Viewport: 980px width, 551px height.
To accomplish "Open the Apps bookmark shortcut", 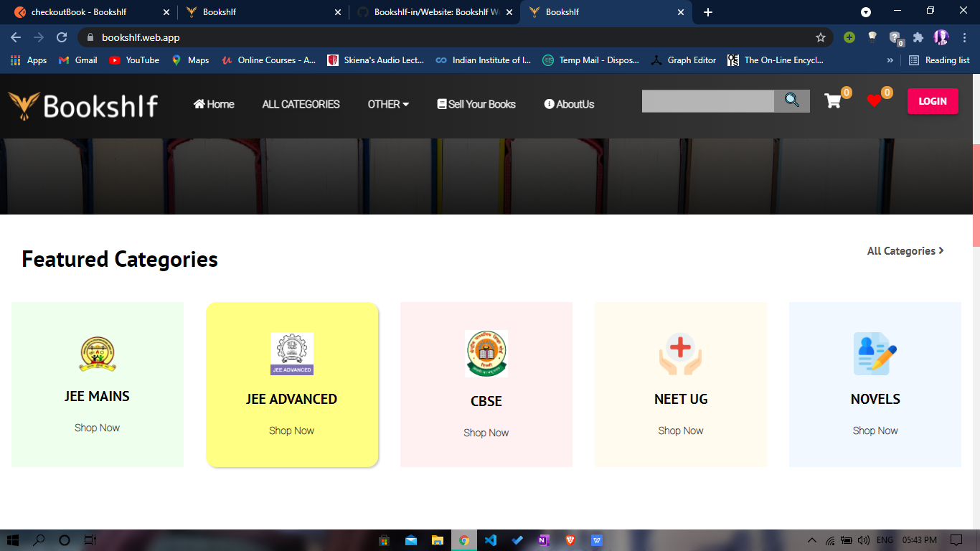I will coord(29,60).
